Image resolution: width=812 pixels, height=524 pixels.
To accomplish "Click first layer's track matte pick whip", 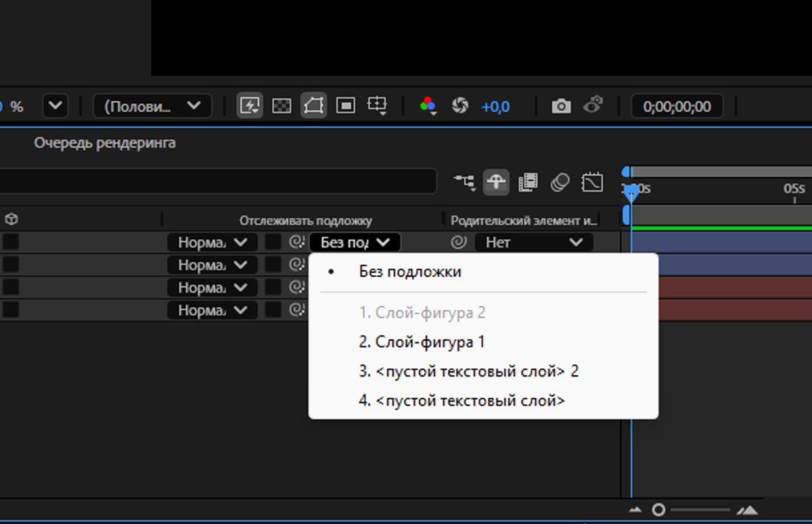I will [296, 242].
